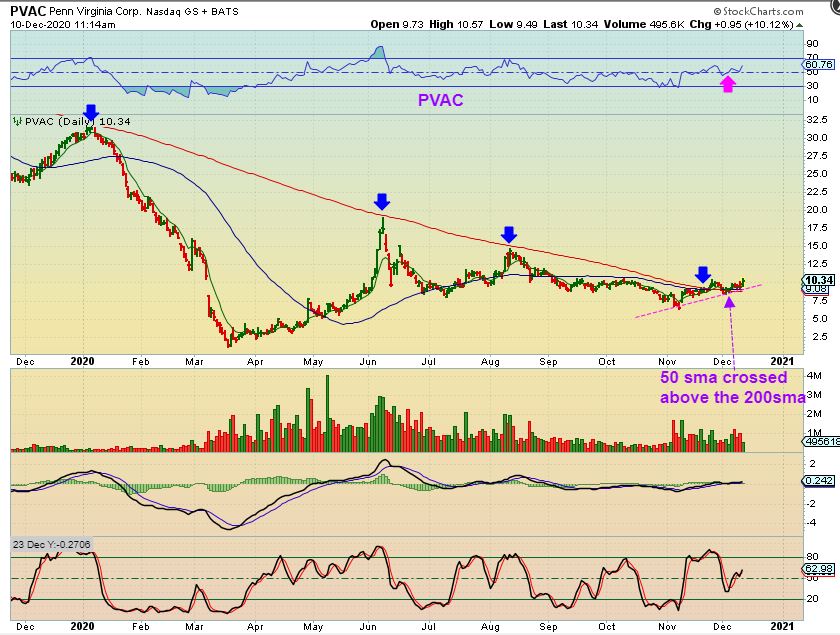This screenshot has width=840, height=635.
Task: Click the 80 level label on stochastic axis
Action: (812, 557)
